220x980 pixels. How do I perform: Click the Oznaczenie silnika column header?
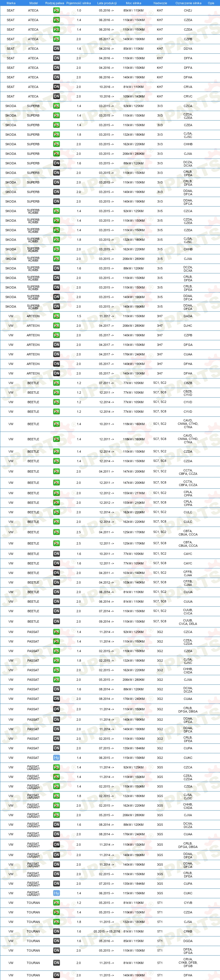pos(188,3)
